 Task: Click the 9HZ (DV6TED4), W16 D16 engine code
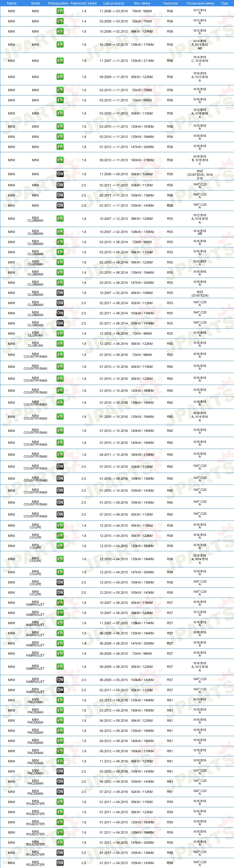click(200, 175)
